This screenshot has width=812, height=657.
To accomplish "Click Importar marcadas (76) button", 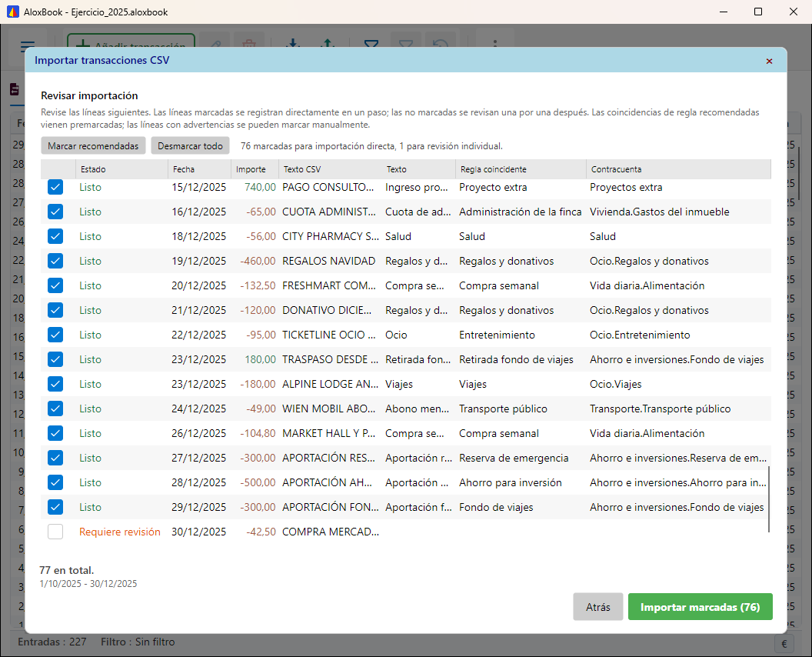I will [x=701, y=607].
